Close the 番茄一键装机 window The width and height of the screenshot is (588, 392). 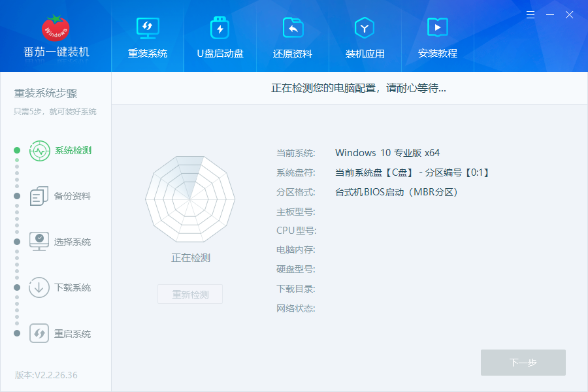[569, 15]
